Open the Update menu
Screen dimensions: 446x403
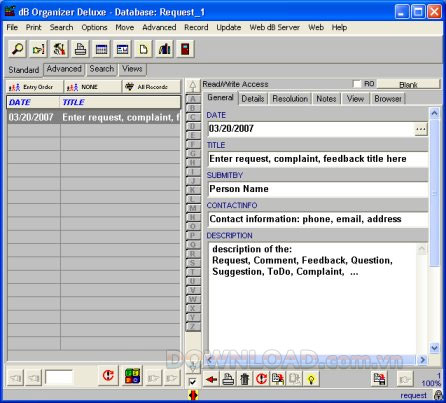click(229, 27)
